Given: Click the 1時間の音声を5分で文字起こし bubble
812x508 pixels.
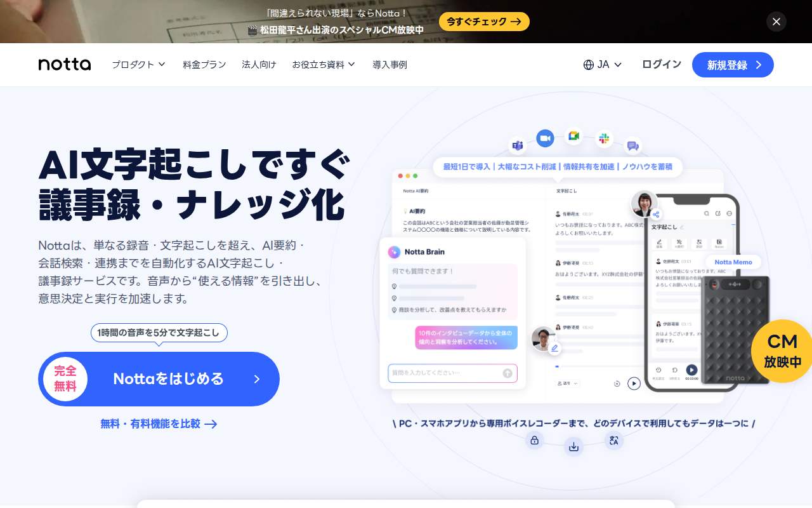Looking at the screenshot, I should pos(159,333).
